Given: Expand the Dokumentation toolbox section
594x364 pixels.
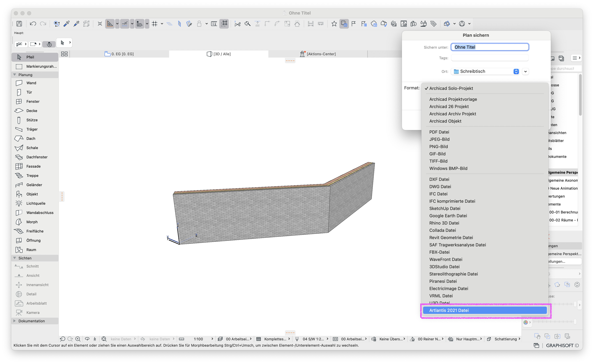Looking at the screenshot, I should coord(15,321).
